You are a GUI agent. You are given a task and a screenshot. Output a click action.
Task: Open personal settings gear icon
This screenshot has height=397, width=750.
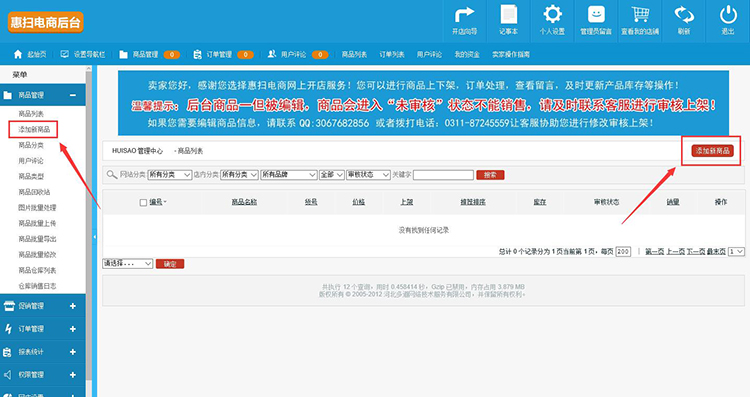coord(552,14)
